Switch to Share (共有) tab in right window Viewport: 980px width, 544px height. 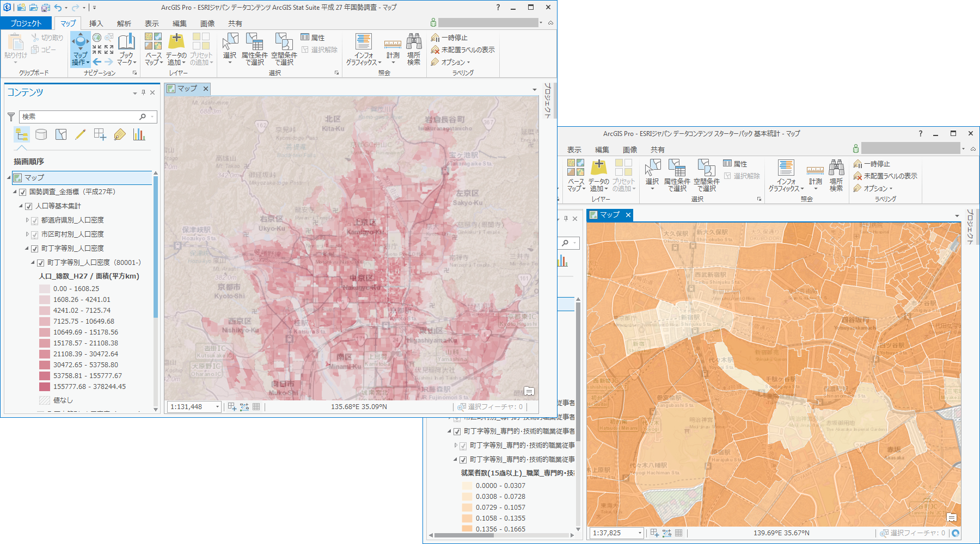658,150
